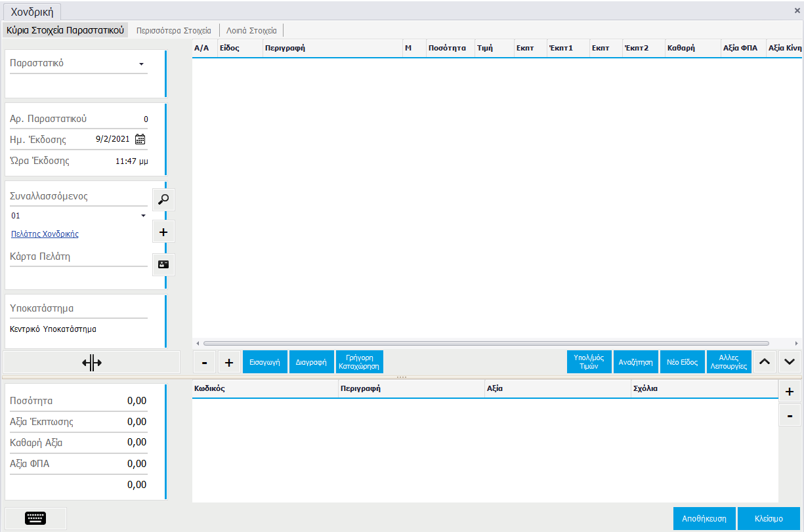The height and width of the screenshot is (532, 804).
Task: Open the Λοιπά Στοιχεία tab
Action: click(x=251, y=30)
